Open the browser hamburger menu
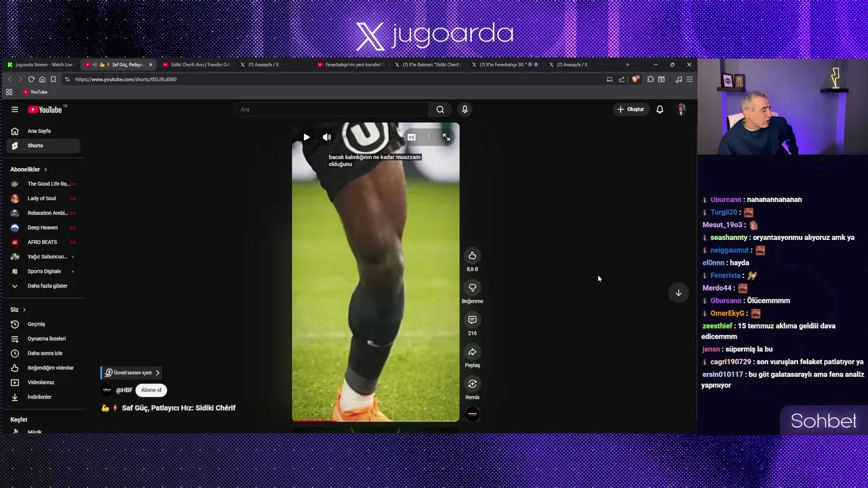This screenshot has width=868, height=488. click(689, 79)
